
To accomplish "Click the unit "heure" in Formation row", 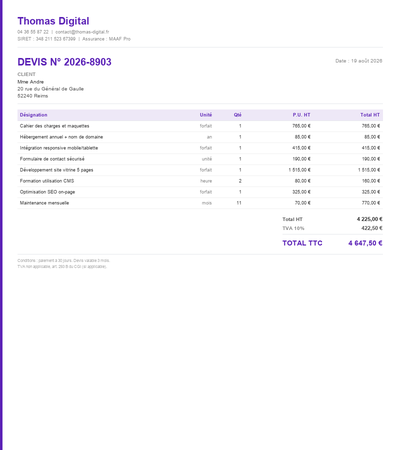I will coord(206,181).
